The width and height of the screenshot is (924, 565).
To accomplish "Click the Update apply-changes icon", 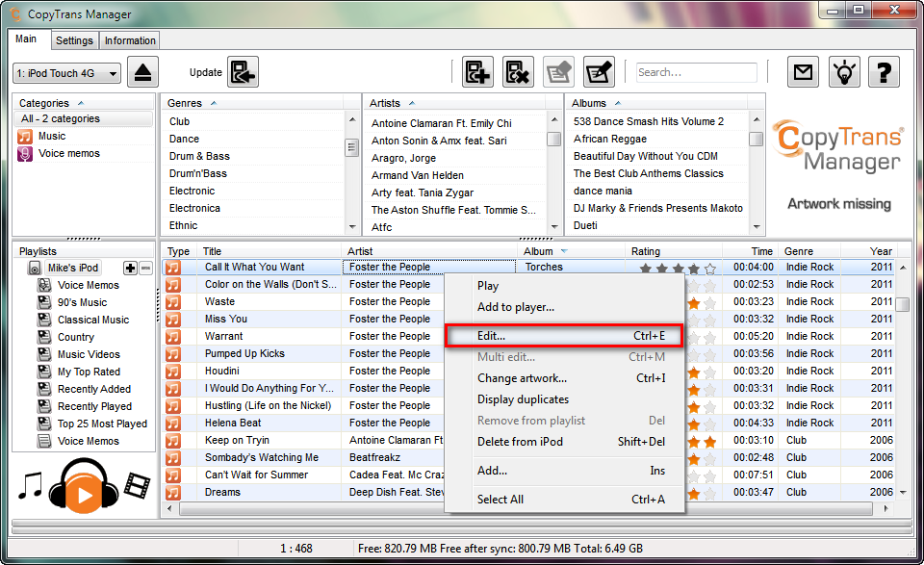I will tap(243, 72).
